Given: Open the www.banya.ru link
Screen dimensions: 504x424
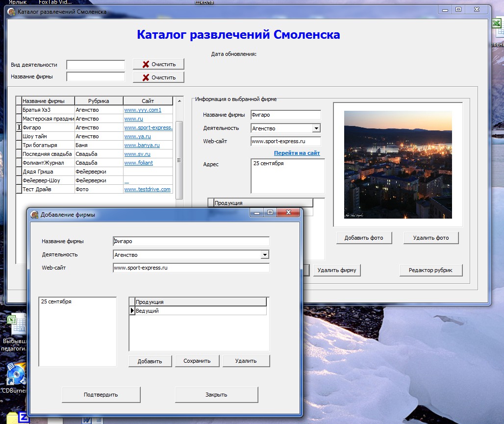Looking at the screenshot, I should [x=142, y=145].
